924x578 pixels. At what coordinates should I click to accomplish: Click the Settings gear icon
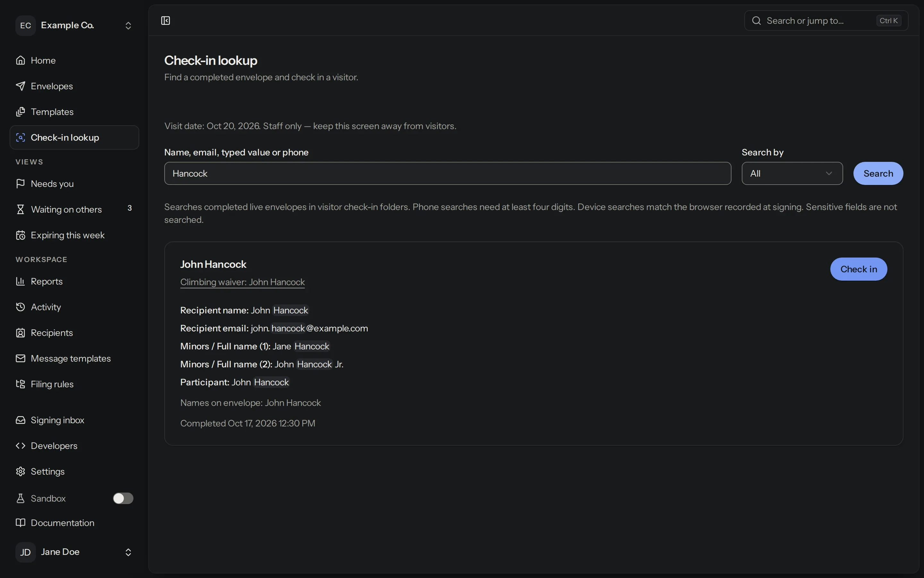pos(21,471)
